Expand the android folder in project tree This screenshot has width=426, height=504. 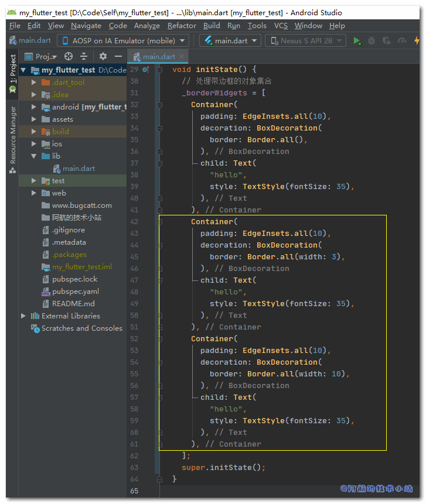pyautogui.click(x=34, y=107)
